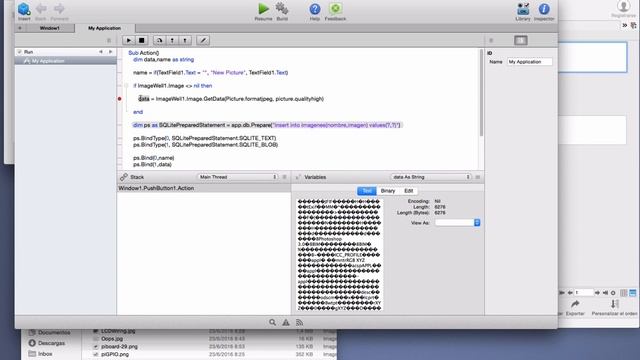The image size is (640, 360).
Task: Open the messages feed icon at bottom
Action: tap(299, 322)
